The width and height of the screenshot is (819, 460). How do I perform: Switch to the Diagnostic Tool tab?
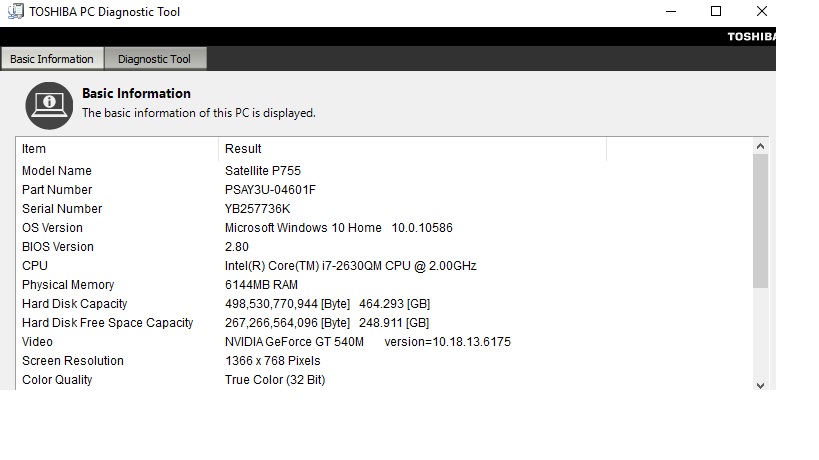click(x=155, y=58)
